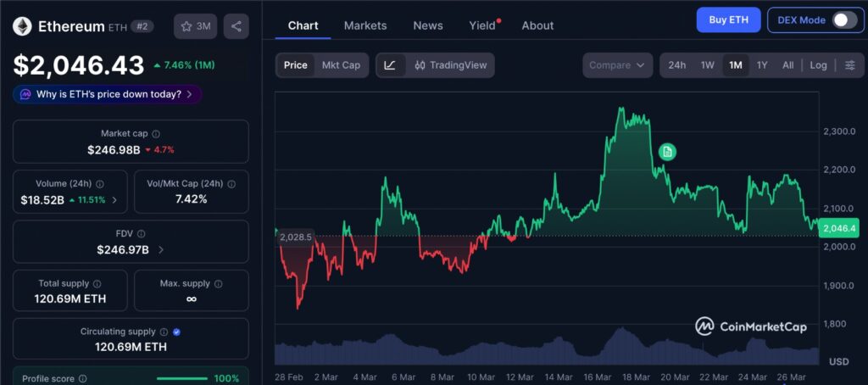The width and height of the screenshot is (868, 385).
Task: Set chart range to 1M
Action: point(736,65)
